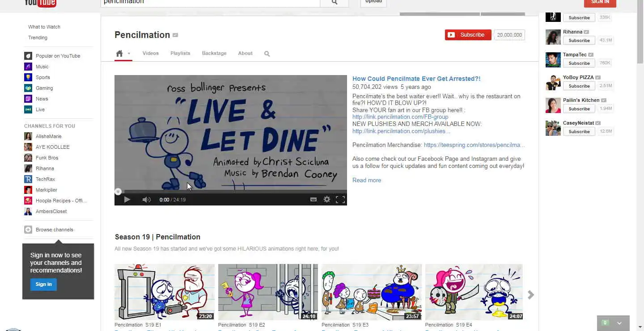
Task: Click channel home icon tab
Action: pos(119,54)
